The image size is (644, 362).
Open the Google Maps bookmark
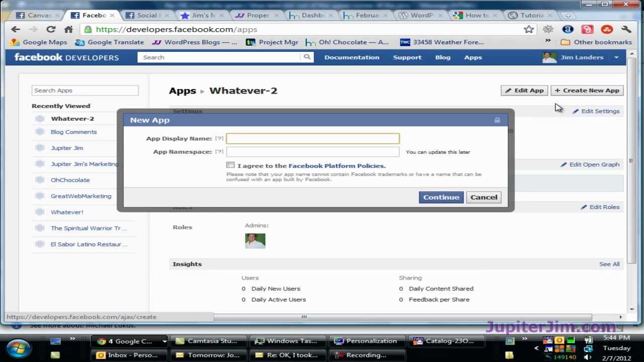[x=39, y=42]
